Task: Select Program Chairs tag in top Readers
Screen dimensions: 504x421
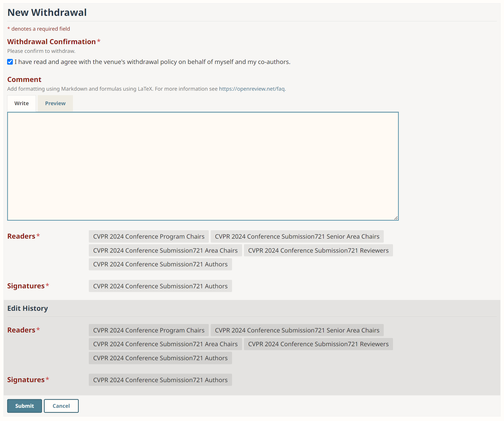Action: click(149, 237)
